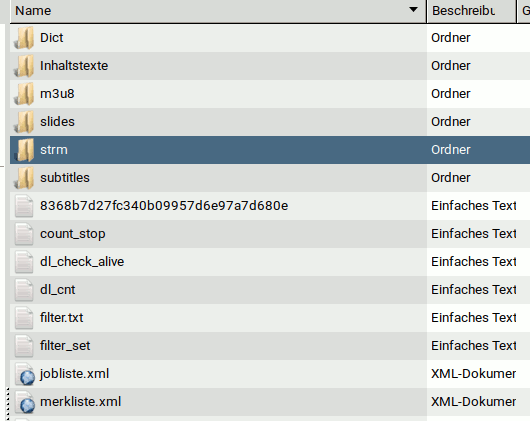530x421 pixels.
Task: Click the filter.txt file icon
Action: coord(24,318)
